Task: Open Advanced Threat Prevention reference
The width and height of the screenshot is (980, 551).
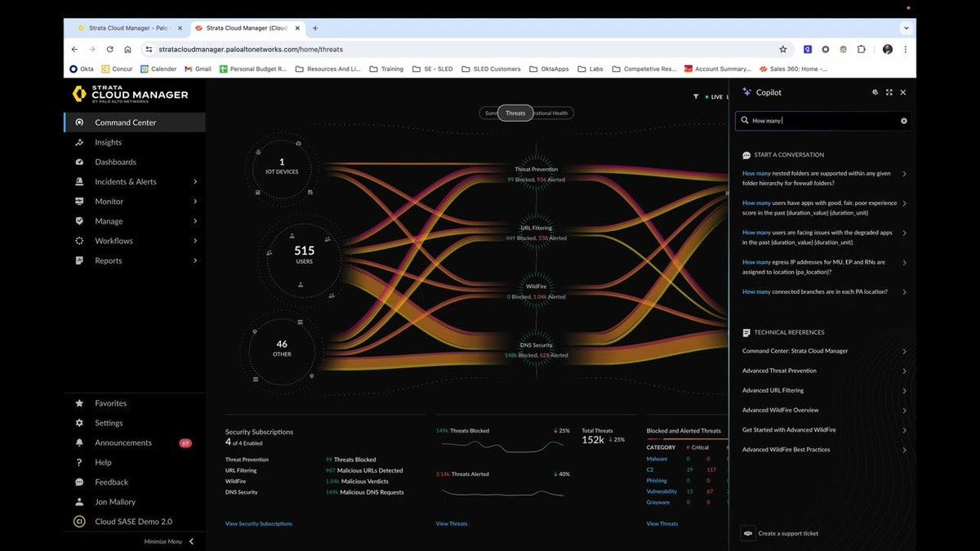Action: tap(824, 371)
